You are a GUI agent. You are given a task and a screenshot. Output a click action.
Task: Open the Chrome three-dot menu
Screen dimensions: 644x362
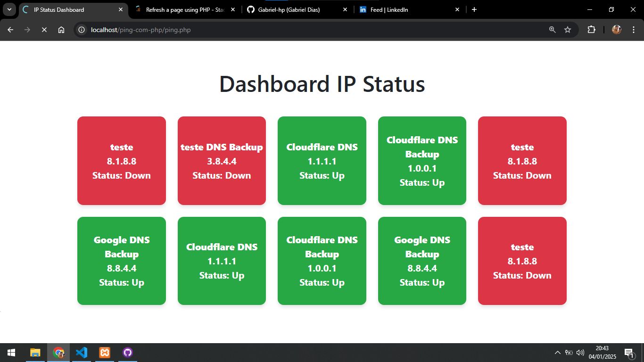click(x=633, y=30)
